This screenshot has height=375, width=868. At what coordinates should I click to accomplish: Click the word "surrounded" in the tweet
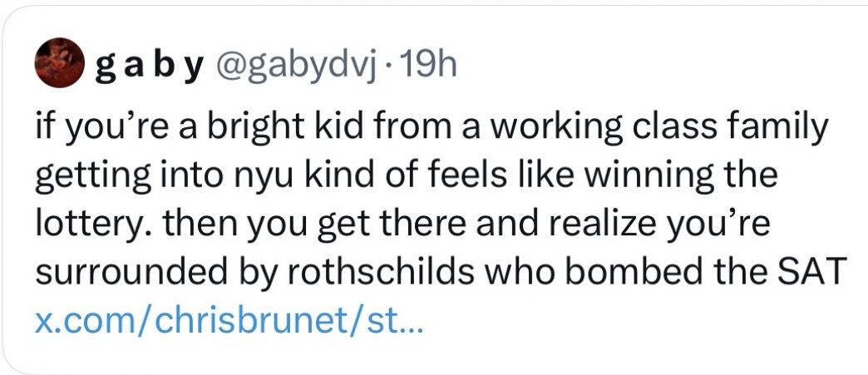pos(114,272)
